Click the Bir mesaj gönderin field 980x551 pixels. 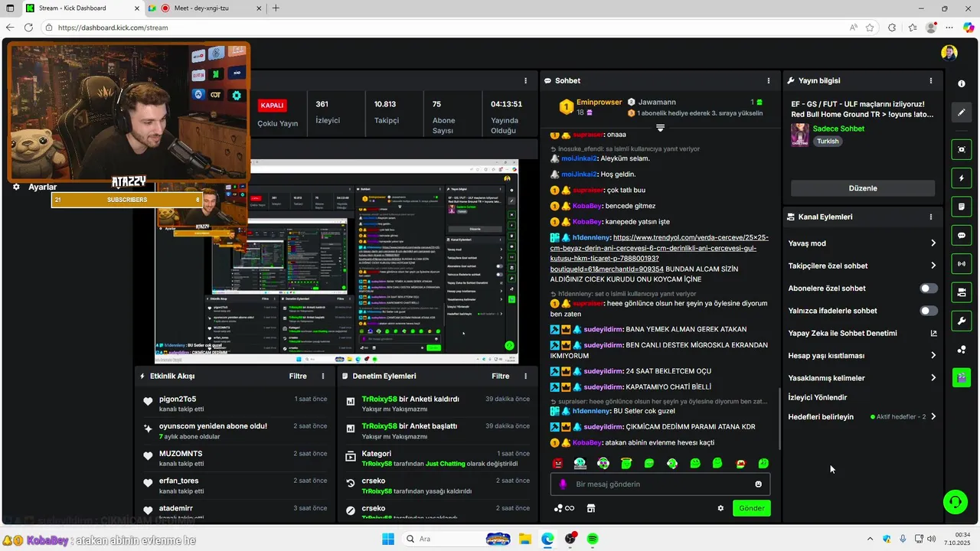[660, 484]
